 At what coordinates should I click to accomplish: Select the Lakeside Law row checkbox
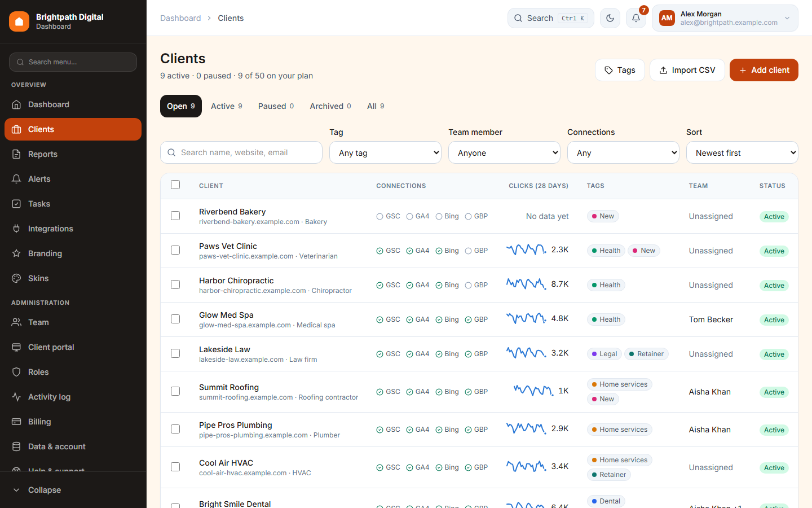pyautogui.click(x=175, y=353)
